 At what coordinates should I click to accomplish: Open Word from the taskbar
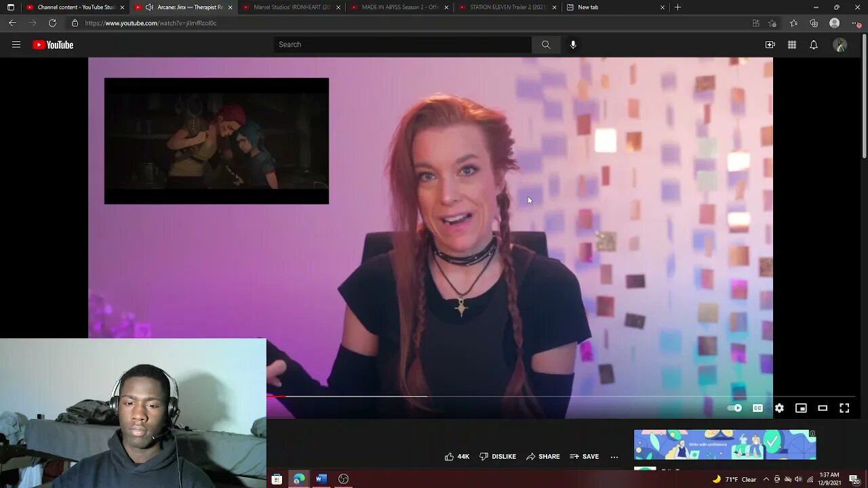(321, 479)
